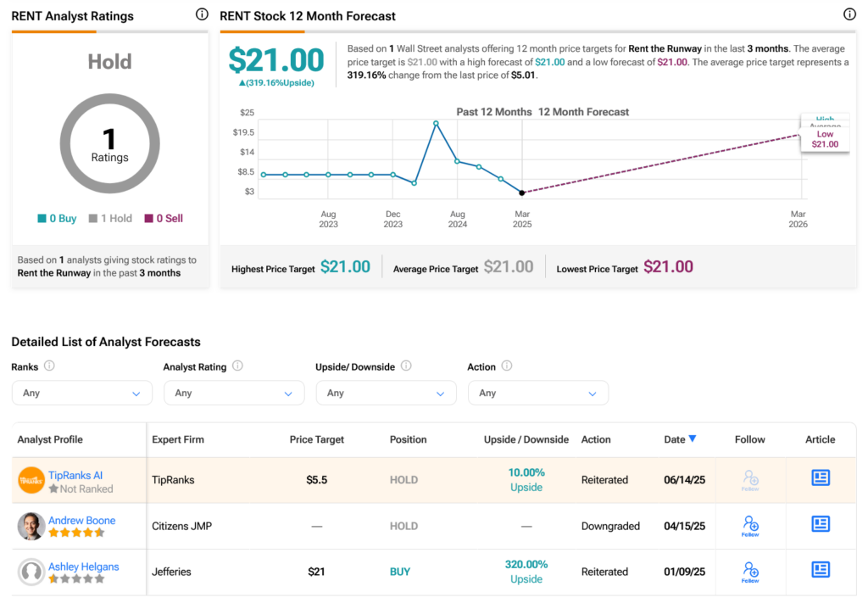Open the Upside/ Downside dropdown
The height and width of the screenshot is (603, 868).
(386, 393)
